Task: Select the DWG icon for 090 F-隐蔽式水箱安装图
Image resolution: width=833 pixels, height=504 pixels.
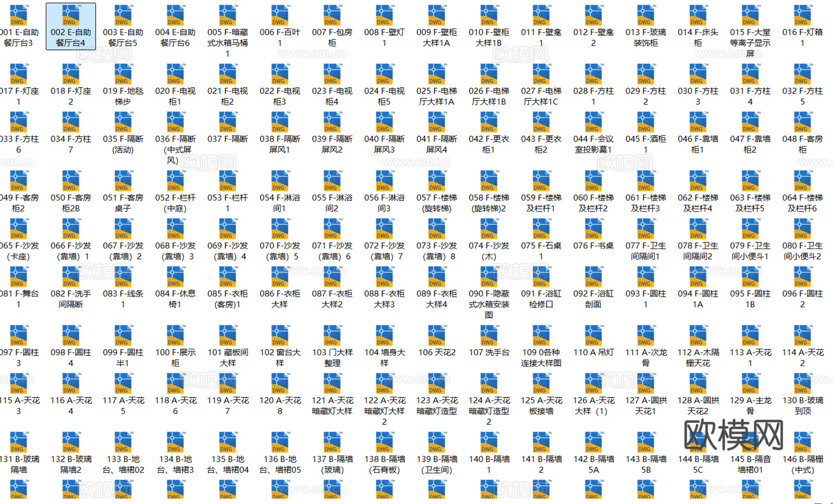Action: 489,277
